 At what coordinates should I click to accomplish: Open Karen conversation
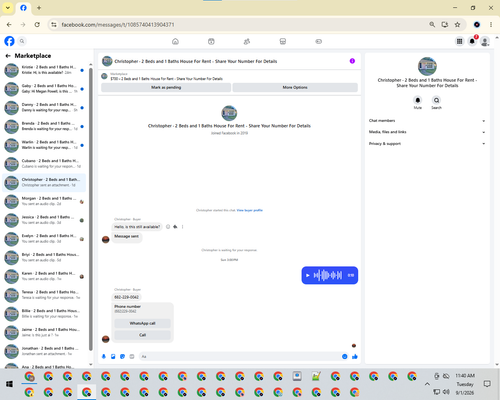44,276
